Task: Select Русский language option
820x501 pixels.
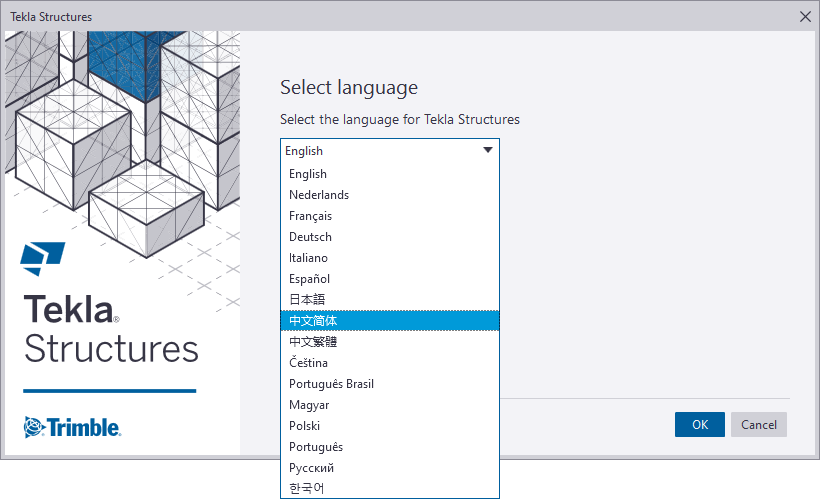Action: (x=390, y=468)
